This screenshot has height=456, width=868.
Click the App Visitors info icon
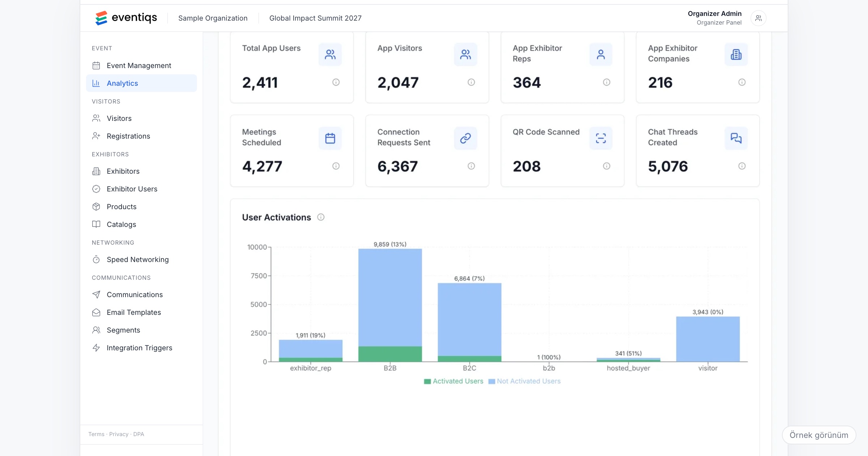471,82
